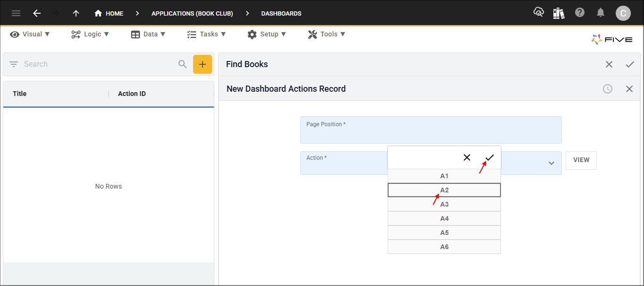Expand the Logic menu
Screen dimensions: 644x286
(x=90, y=34)
